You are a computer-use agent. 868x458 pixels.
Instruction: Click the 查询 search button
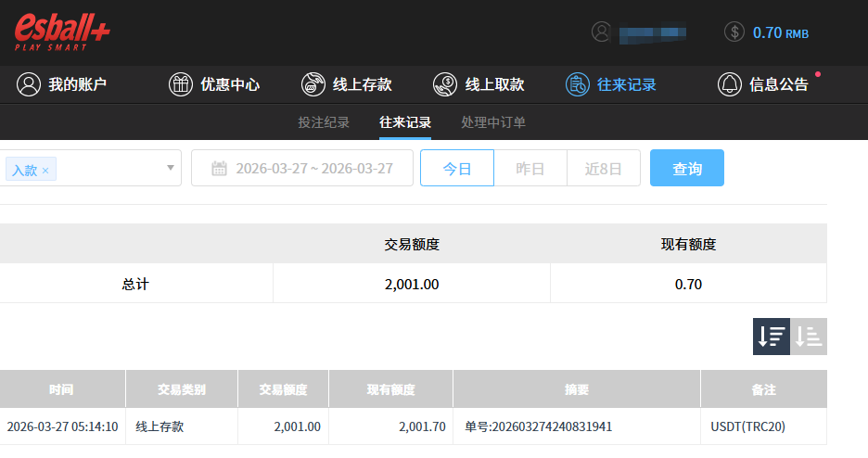(686, 168)
